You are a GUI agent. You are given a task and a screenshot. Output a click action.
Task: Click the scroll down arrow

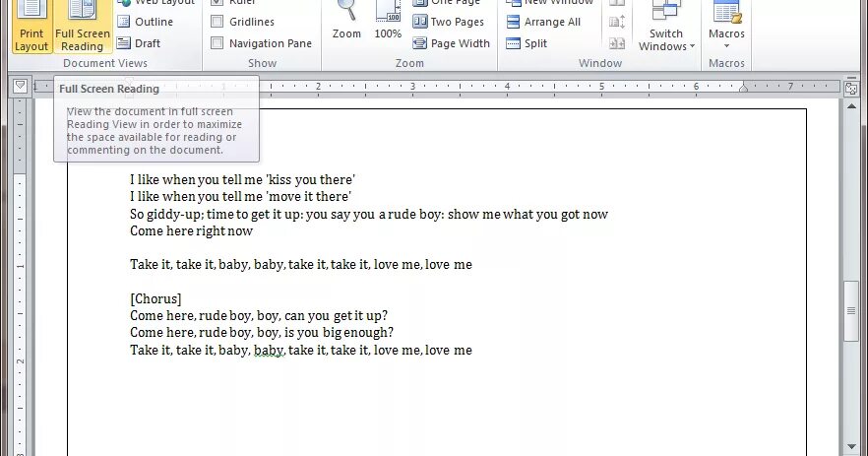[851, 446]
